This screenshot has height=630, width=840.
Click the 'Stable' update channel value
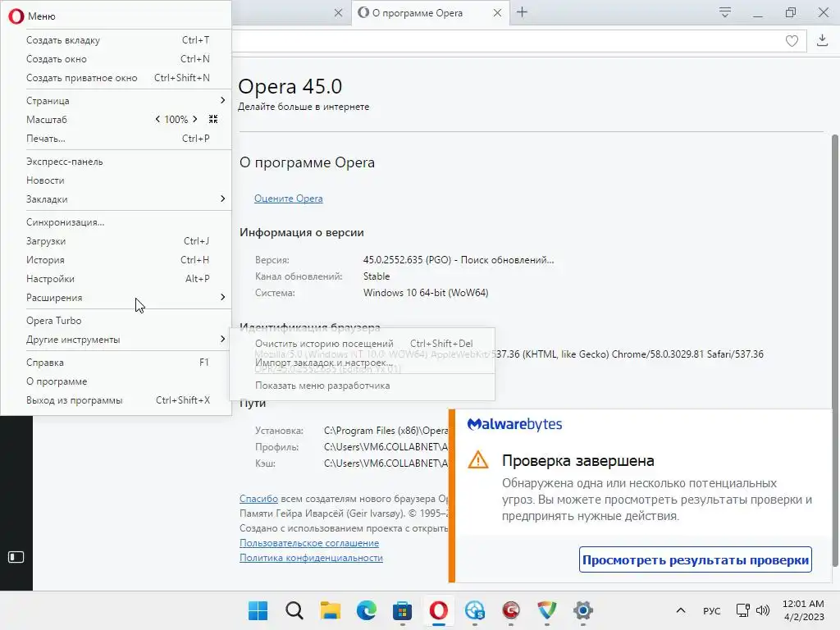(377, 276)
